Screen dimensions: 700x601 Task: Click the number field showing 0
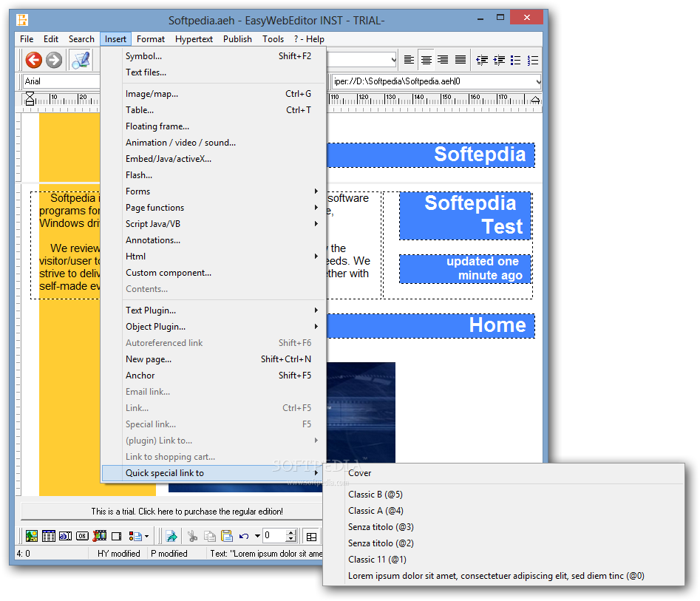point(274,535)
